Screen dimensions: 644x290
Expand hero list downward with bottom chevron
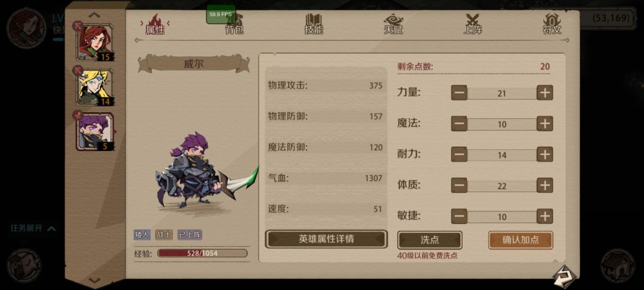[94, 280]
